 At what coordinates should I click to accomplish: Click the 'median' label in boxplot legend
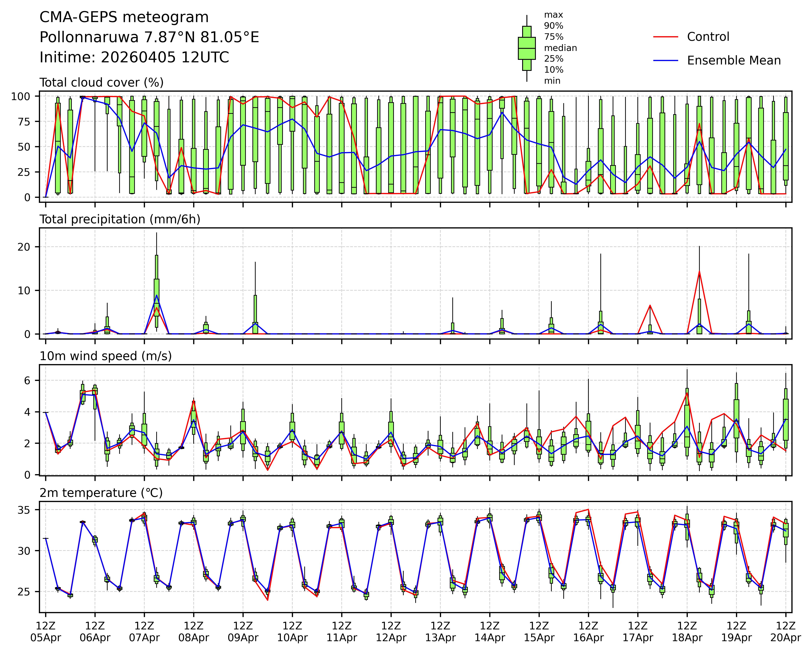click(x=560, y=48)
